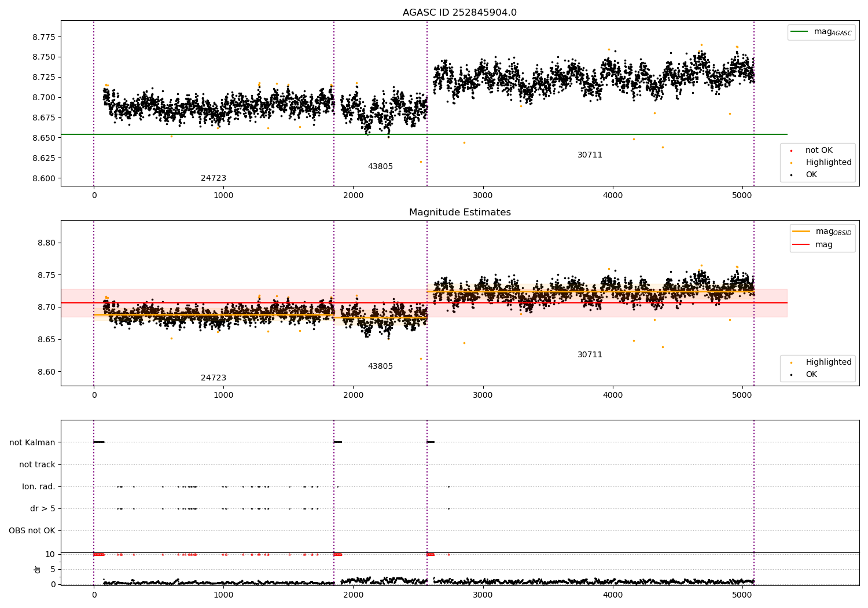Click the 'OBS not OK' row label
The height and width of the screenshot is (608, 868).
pyautogui.click(x=32, y=530)
